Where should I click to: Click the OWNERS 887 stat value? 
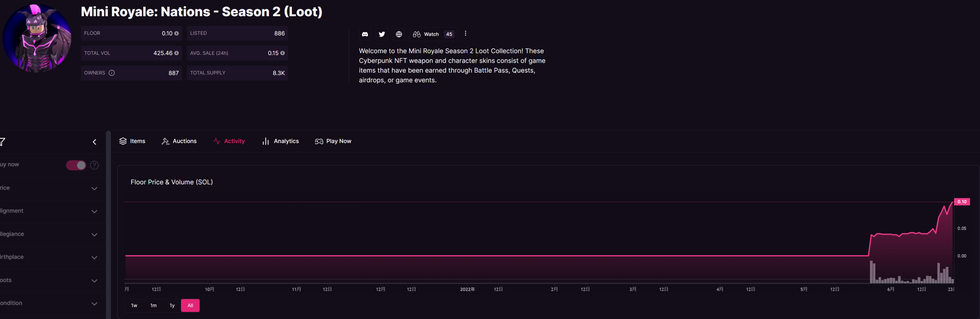coord(174,73)
